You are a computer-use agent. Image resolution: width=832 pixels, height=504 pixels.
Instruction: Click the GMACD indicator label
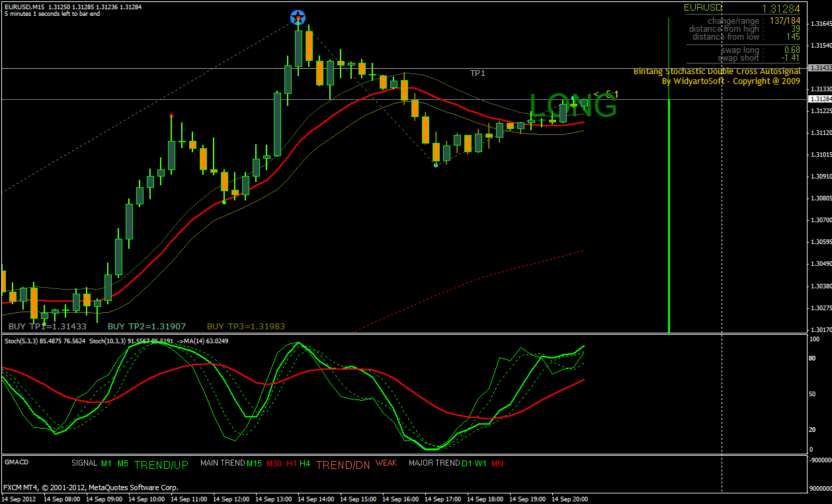point(17,462)
